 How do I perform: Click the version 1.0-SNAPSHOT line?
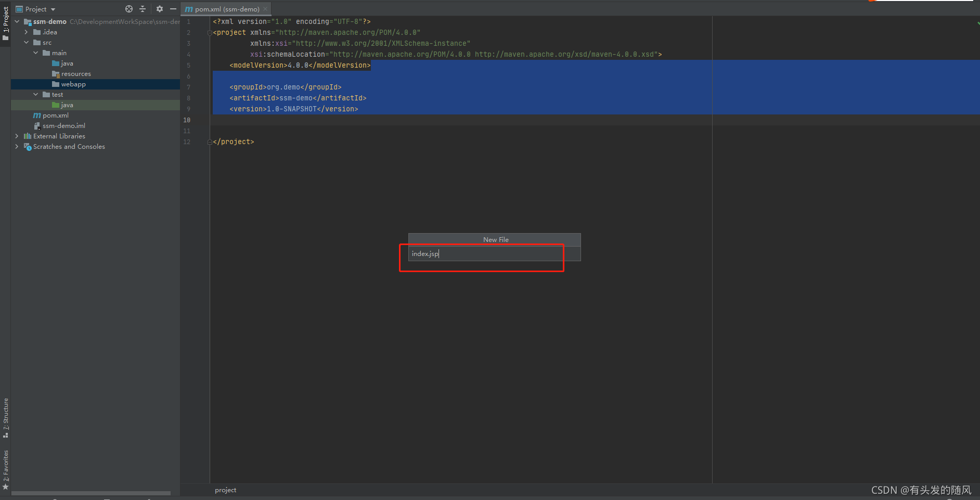[x=293, y=109]
